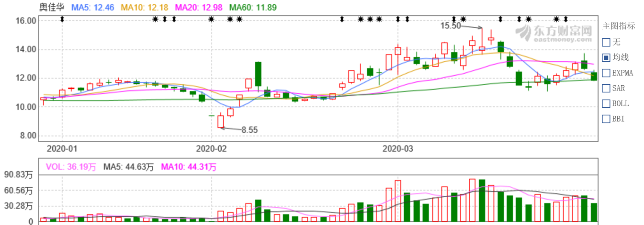
Task: Enable the SAR indicator checkbox
Action: (x=606, y=88)
